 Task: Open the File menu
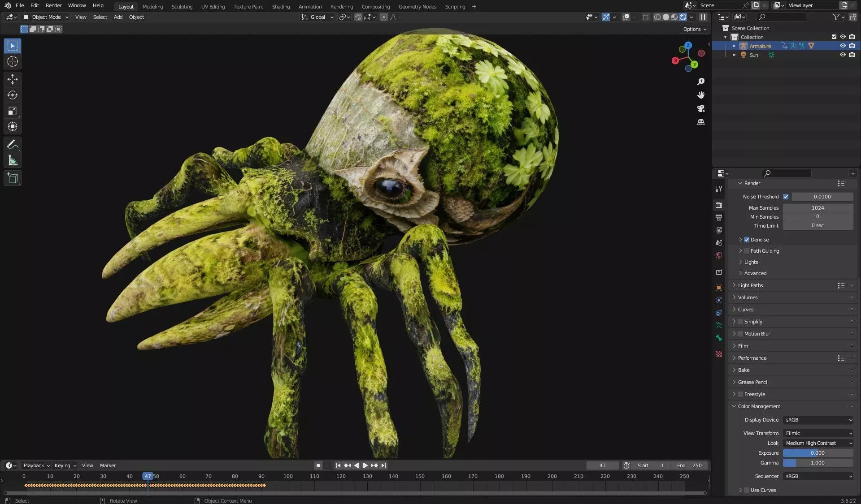point(20,5)
